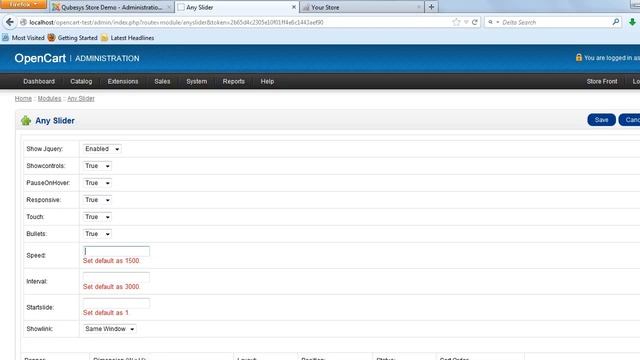The image size is (640, 360).
Task: Open the Show Jquery dropdown
Action: click(102, 149)
